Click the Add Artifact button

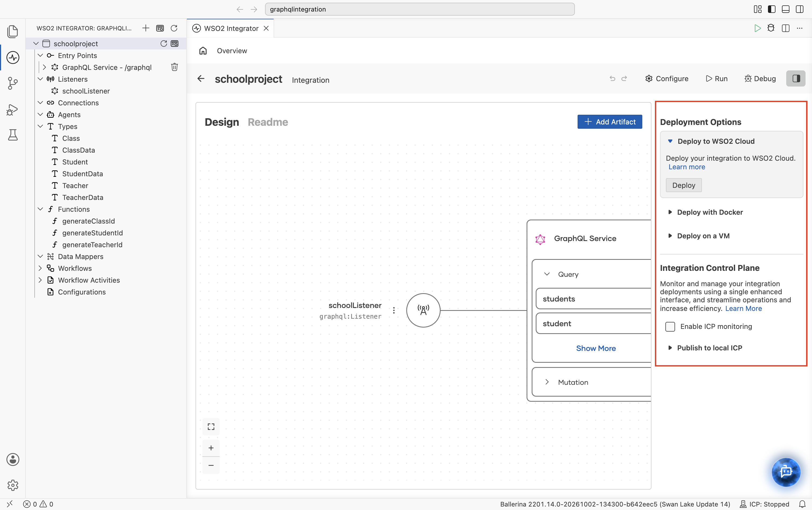click(610, 122)
